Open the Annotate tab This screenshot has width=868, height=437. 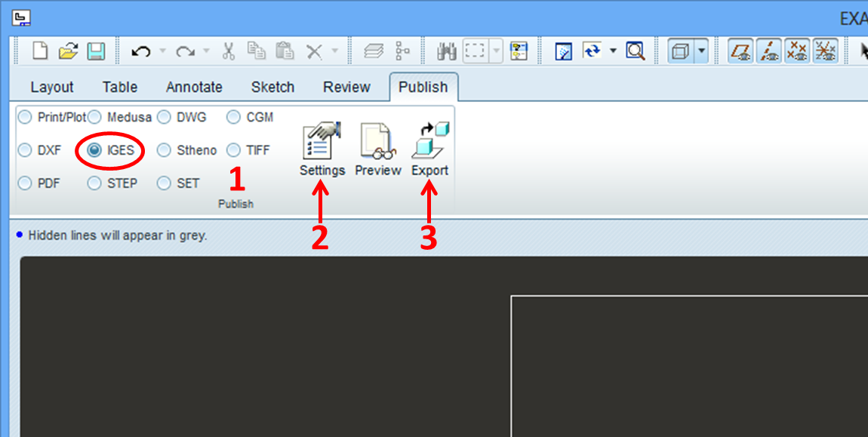click(x=194, y=87)
